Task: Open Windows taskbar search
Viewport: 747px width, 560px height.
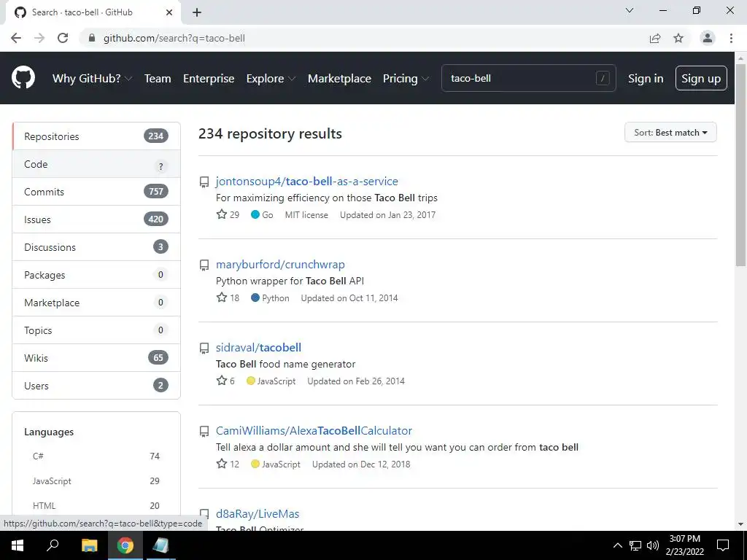Action: [x=53, y=545]
